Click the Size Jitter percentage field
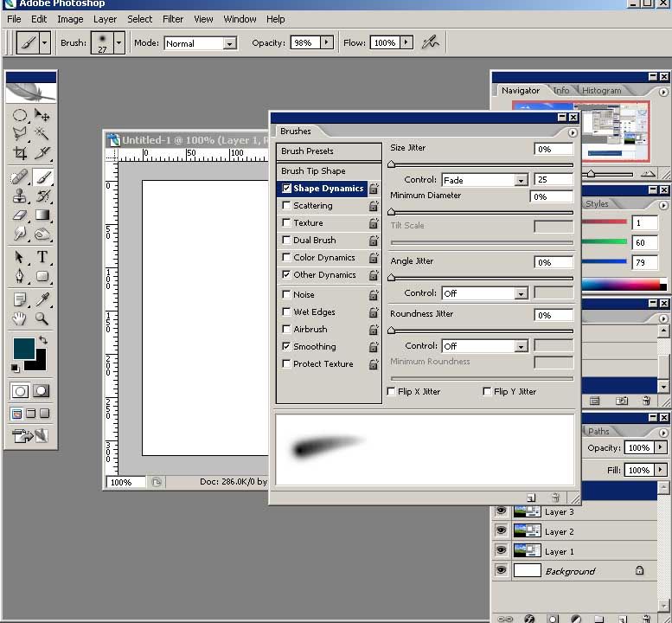The image size is (672, 623). pos(553,150)
